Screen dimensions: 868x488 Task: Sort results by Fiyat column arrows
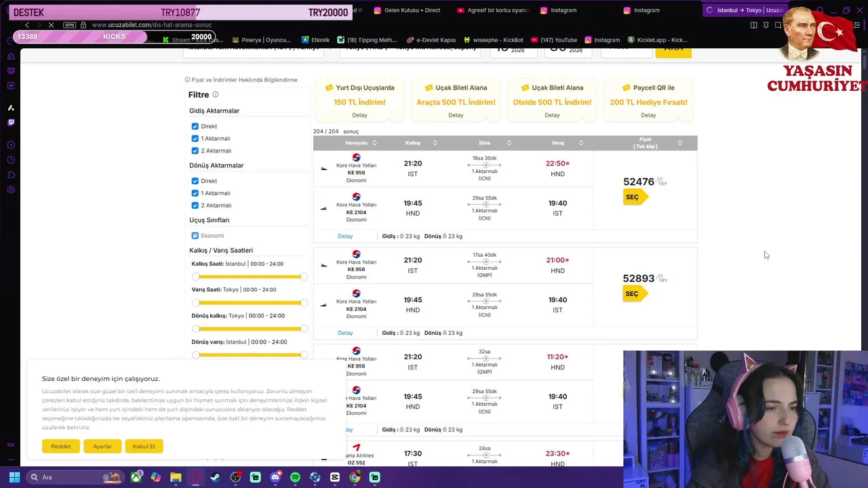[x=679, y=143]
